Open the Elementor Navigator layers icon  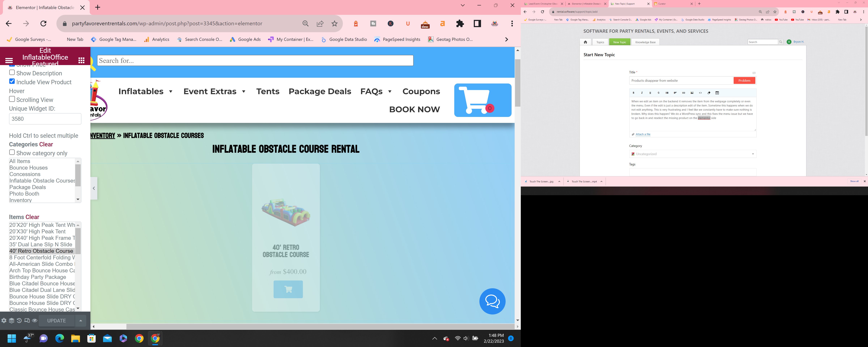(x=11, y=321)
